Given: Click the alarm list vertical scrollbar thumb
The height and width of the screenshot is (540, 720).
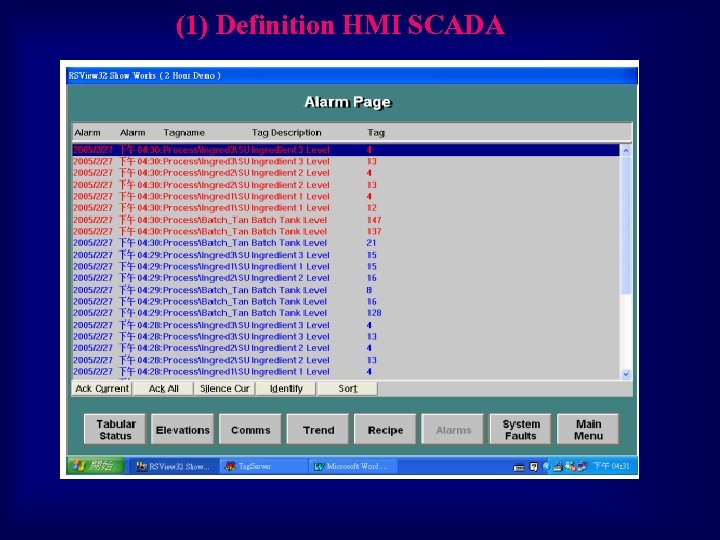Looking at the screenshot, I should click(x=625, y=225).
